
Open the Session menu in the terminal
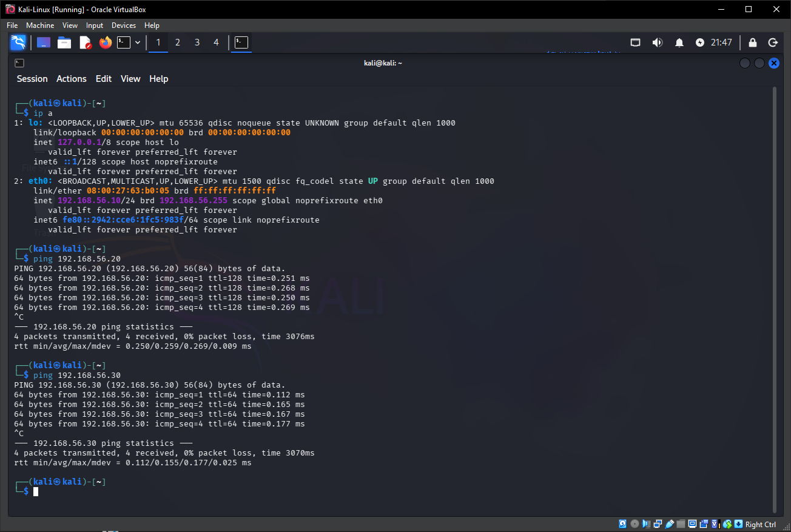pos(32,78)
